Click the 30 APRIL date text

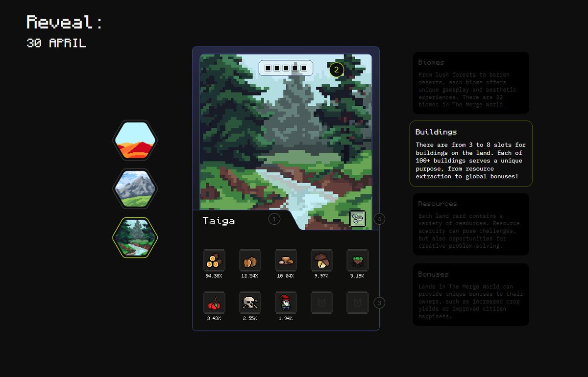point(56,43)
